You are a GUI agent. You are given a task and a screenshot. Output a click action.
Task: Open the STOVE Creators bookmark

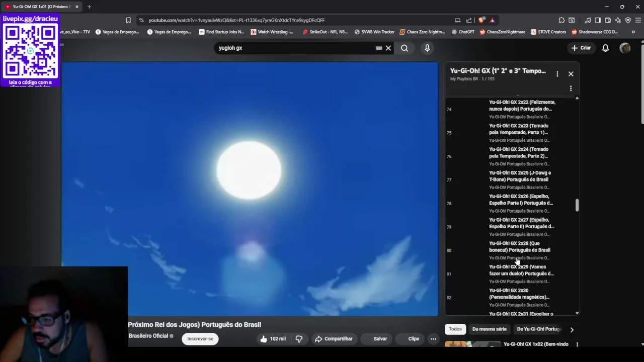pos(548,32)
